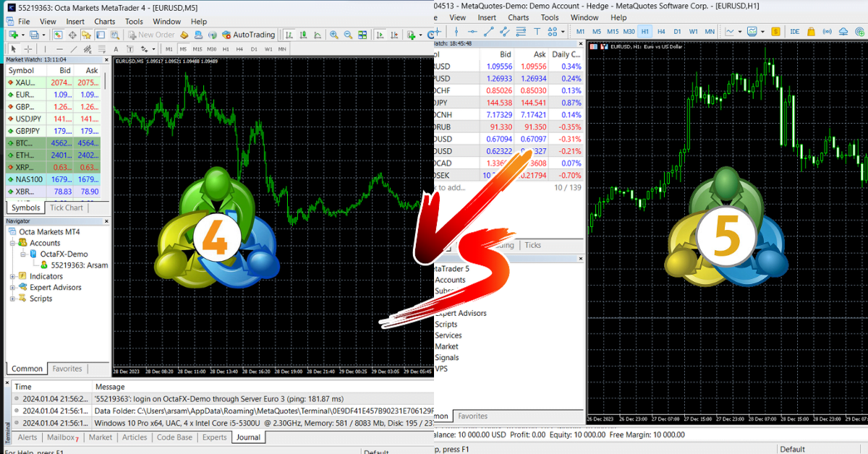Image resolution: width=868 pixels, height=454 pixels.
Task: Expand Scripts in MT4 Navigator
Action: pyautogui.click(x=12, y=299)
